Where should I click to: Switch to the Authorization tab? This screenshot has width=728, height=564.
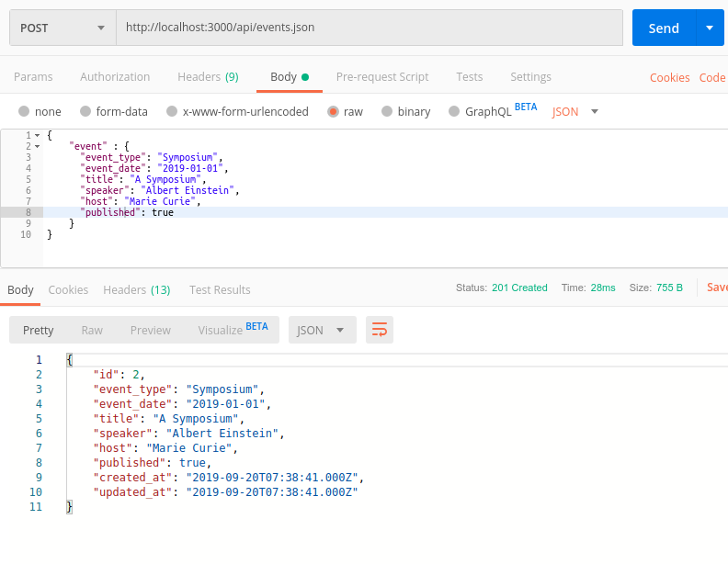tap(115, 77)
